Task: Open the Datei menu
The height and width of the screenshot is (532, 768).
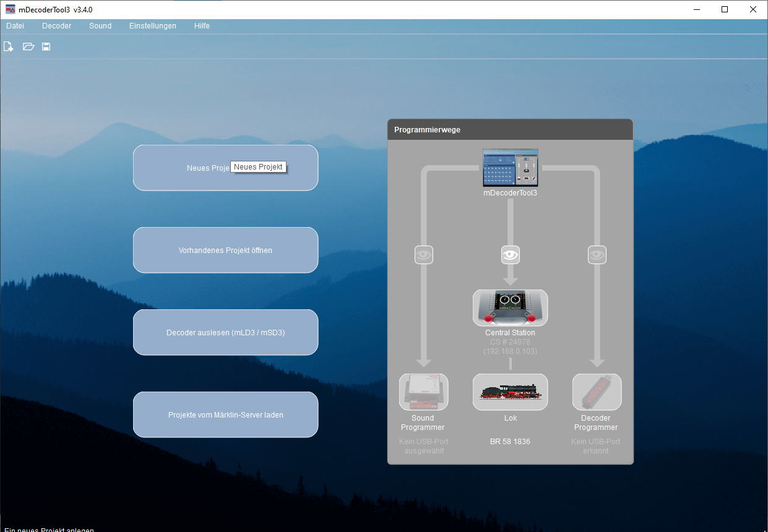Action: 15,26
